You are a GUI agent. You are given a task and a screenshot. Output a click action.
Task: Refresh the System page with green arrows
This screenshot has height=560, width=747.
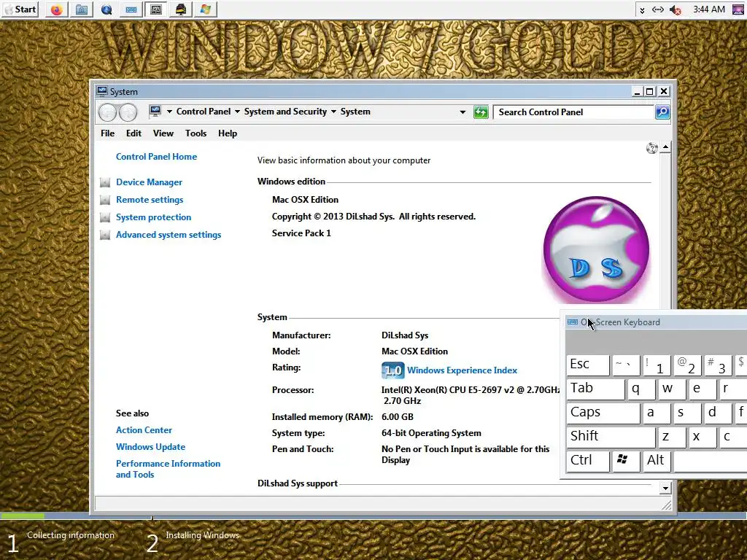point(481,112)
